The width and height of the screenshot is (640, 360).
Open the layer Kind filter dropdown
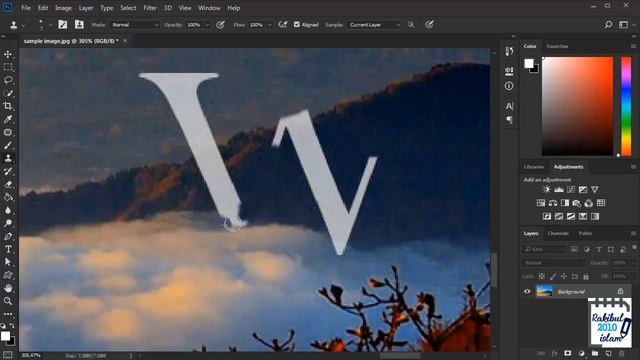click(x=544, y=249)
